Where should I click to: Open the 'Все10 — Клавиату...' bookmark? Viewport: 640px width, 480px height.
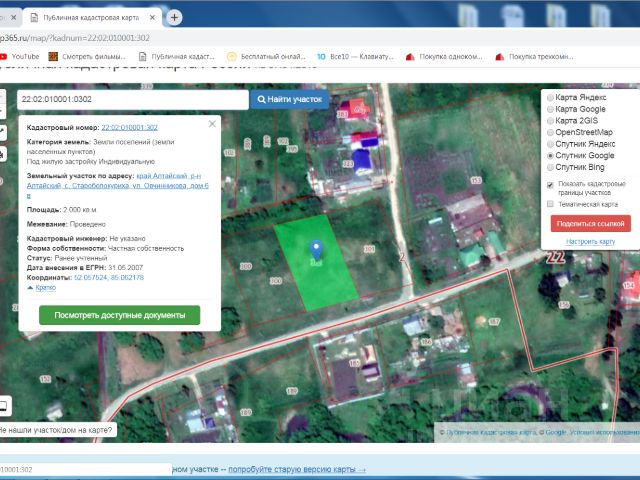357,57
